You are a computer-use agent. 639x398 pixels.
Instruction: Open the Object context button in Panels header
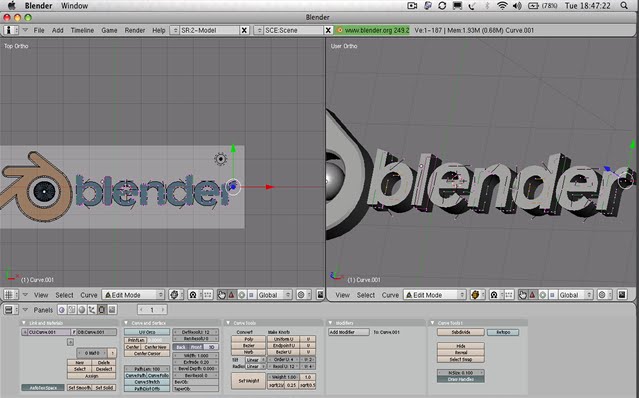[x=92, y=310]
